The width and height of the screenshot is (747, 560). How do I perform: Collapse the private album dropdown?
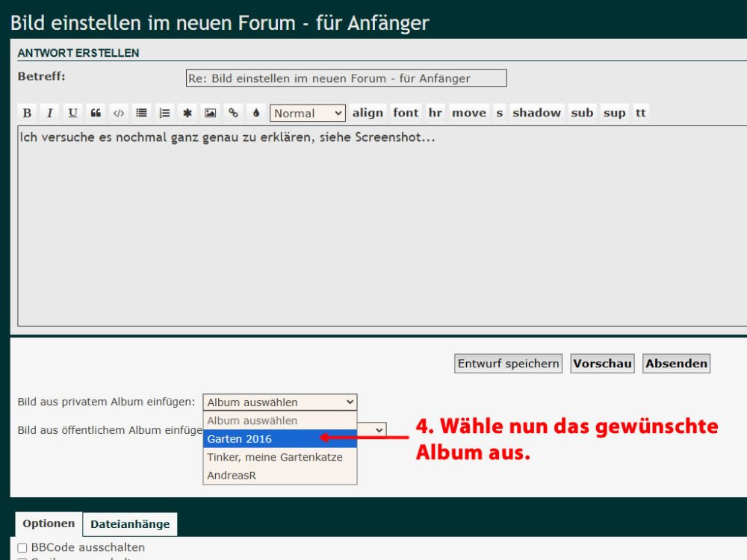279,402
